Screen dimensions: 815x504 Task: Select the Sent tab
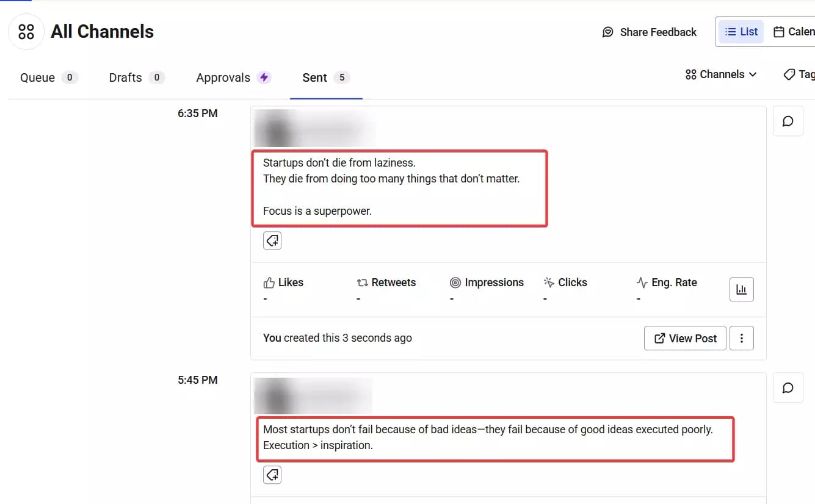pos(326,77)
